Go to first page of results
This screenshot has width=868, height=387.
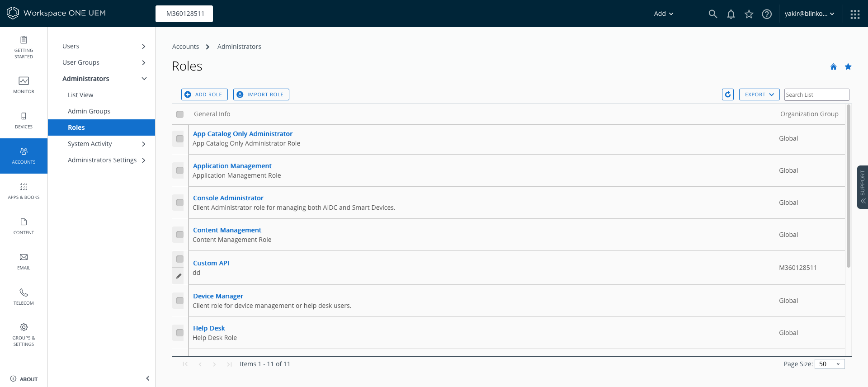[185, 364]
